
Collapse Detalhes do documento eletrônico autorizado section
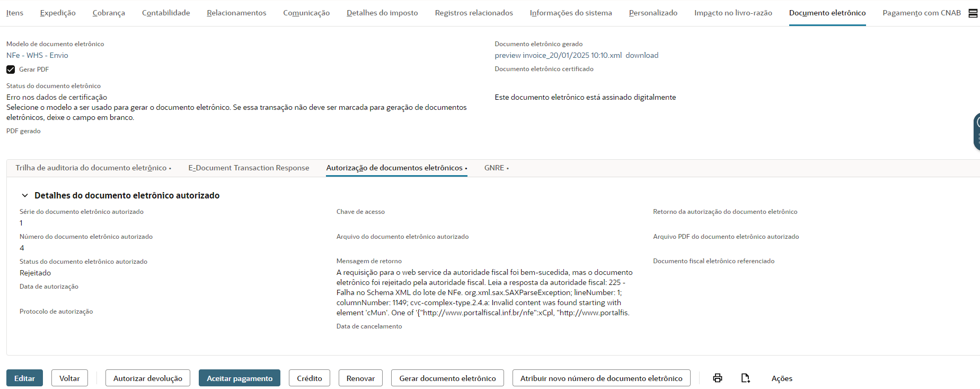[x=25, y=195]
